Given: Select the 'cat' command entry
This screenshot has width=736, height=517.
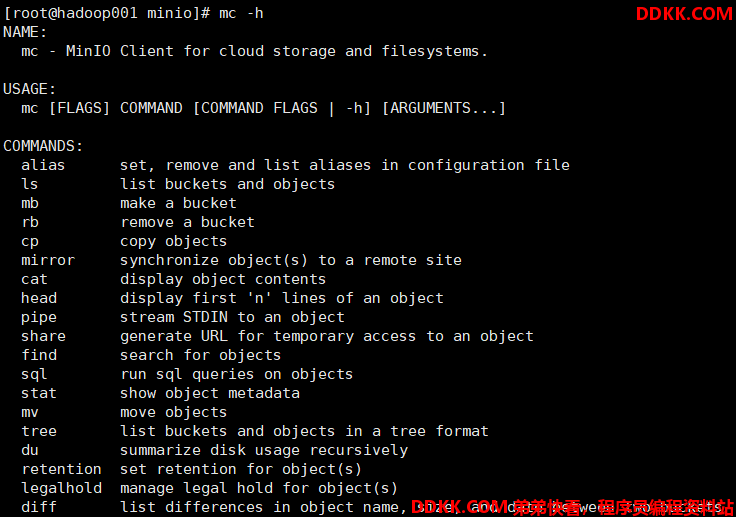Looking at the screenshot, I should pyautogui.click(x=34, y=279).
